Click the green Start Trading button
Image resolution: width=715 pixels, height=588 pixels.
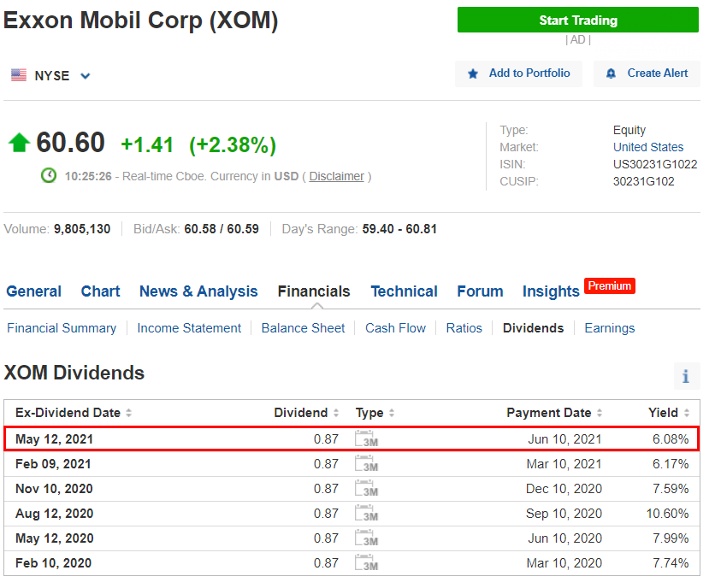tap(578, 20)
